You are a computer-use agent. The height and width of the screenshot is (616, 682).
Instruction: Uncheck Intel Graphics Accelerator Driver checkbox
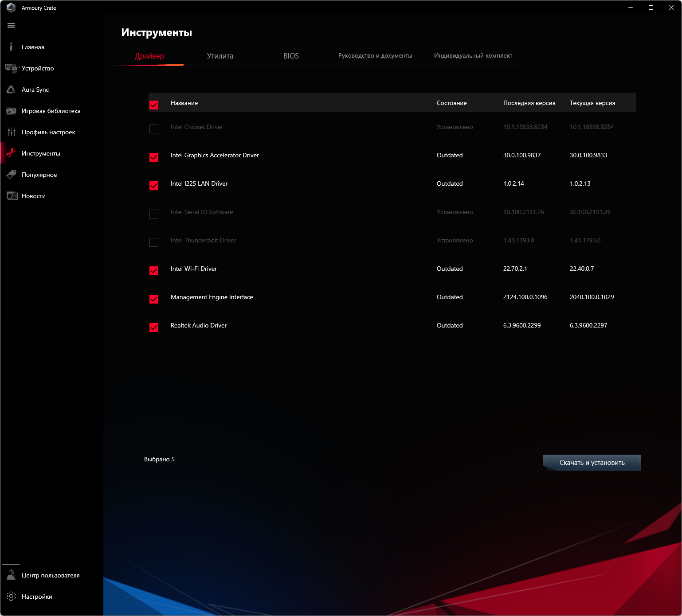[x=154, y=157]
